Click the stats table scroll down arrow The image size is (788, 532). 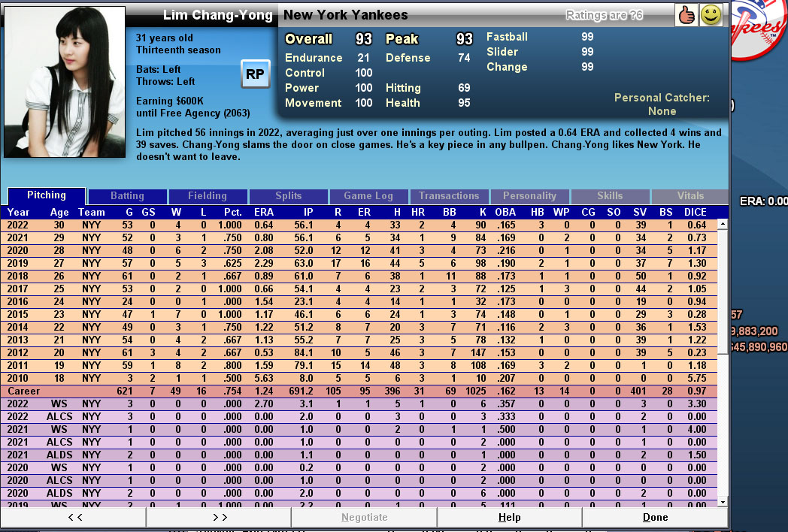(x=723, y=502)
